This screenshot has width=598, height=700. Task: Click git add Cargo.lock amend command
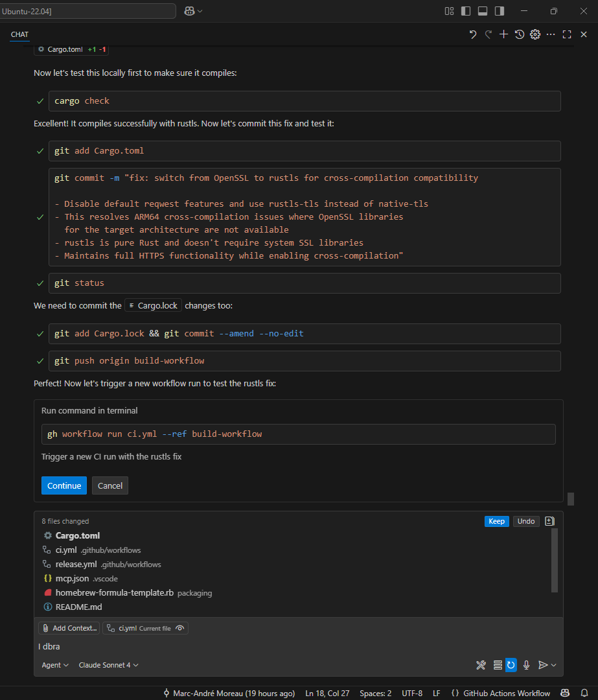[305, 334]
